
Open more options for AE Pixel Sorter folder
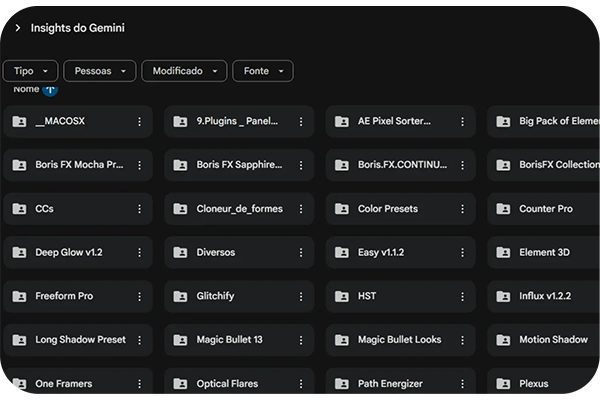462,121
